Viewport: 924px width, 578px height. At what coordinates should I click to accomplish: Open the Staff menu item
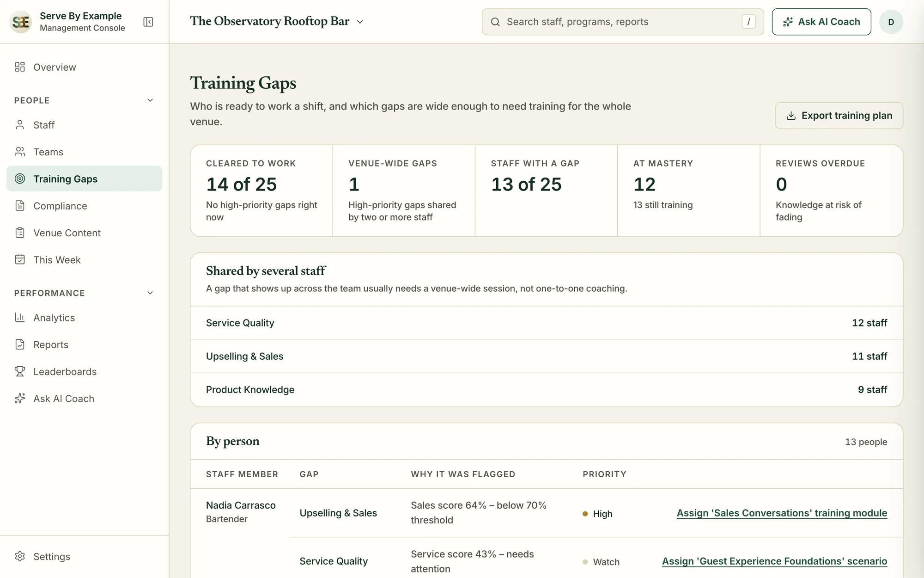pyautogui.click(x=85, y=125)
